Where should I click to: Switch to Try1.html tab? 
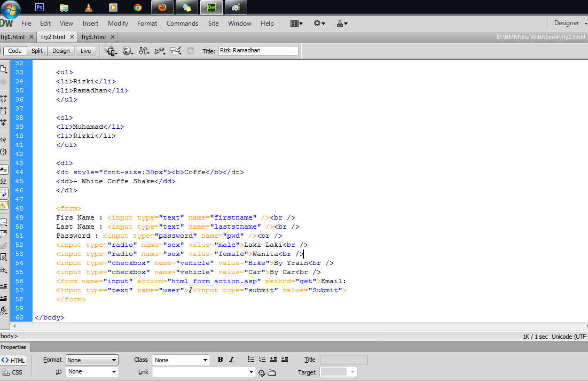tap(12, 37)
